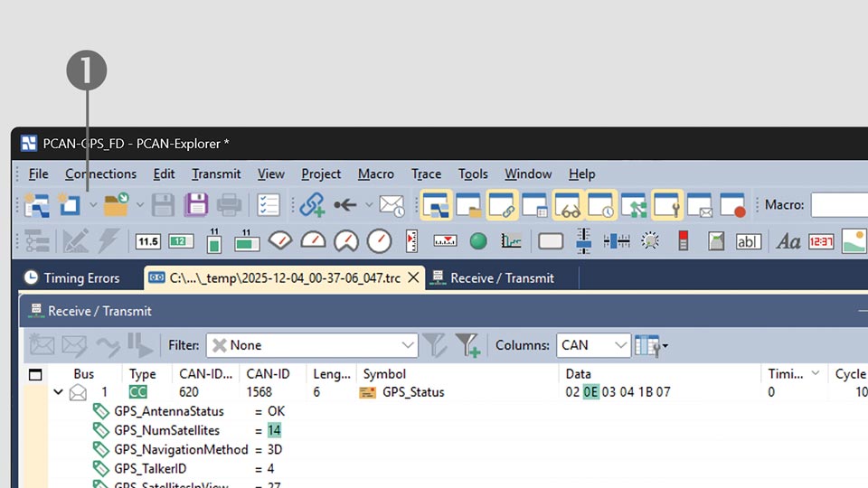Insert the semicircle gauge instrument
This screenshot has width=868, height=488.
click(314, 240)
